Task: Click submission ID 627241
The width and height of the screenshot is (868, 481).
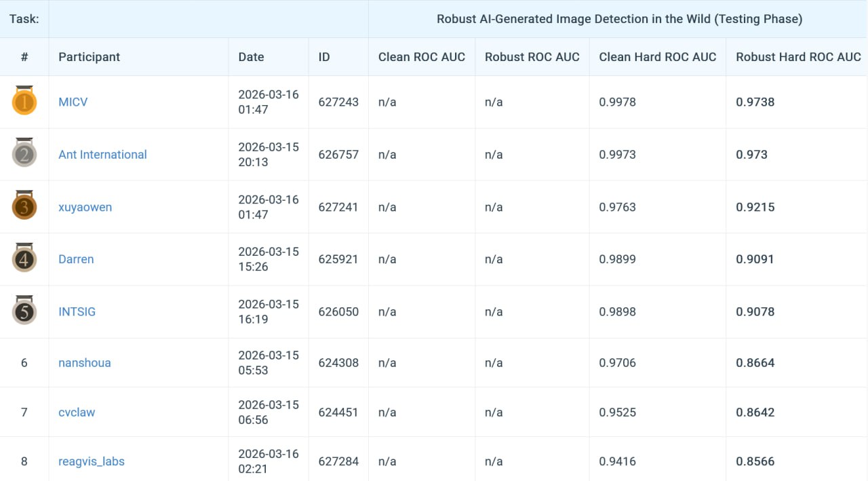Action: (338, 207)
